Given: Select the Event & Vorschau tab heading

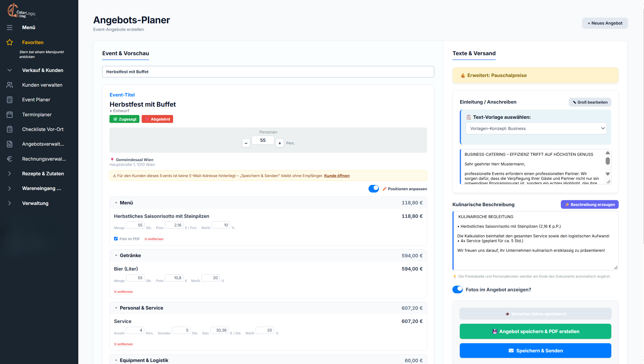Looking at the screenshot, I should (x=125, y=53).
